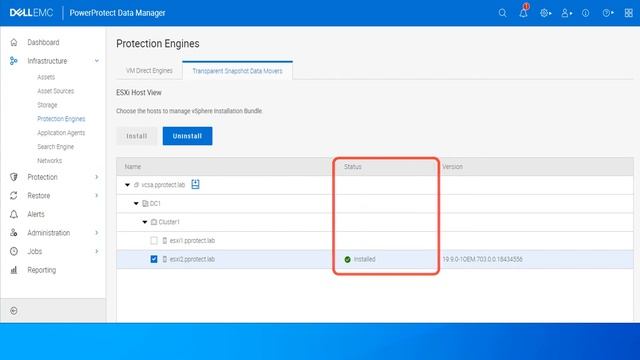The height and width of the screenshot is (360, 640).
Task: Click Dashboard home icon
Action: click(x=14, y=42)
